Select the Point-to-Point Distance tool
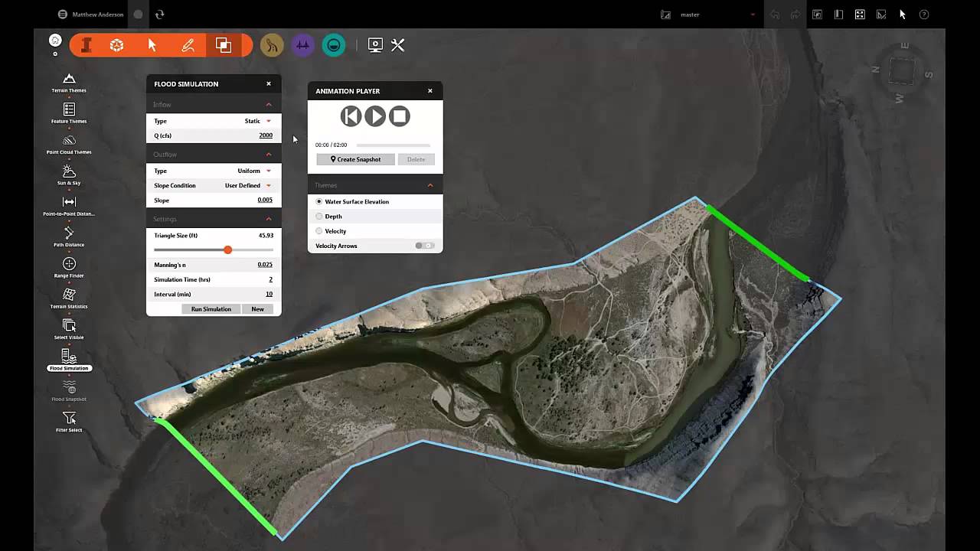 (69, 206)
